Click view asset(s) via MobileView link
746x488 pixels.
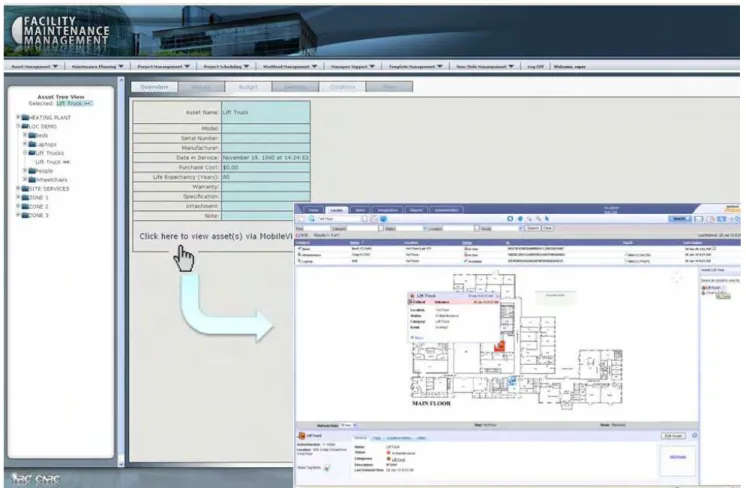click(x=216, y=236)
